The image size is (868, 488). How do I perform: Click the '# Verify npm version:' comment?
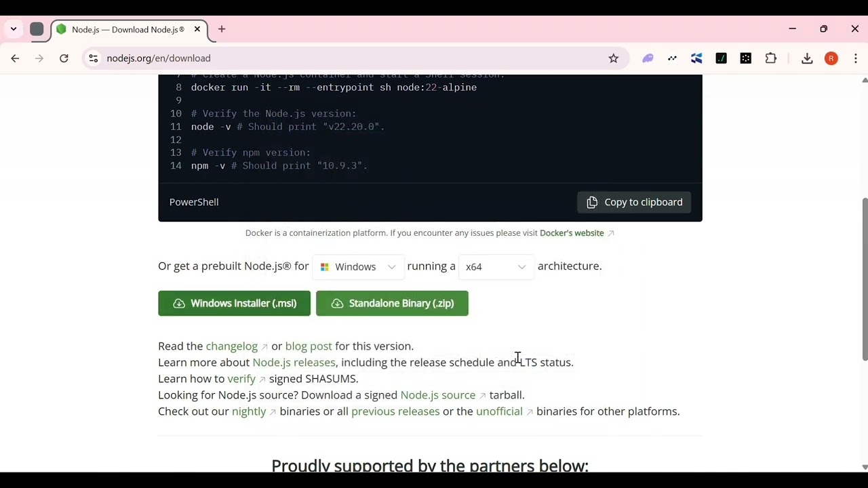tap(250, 153)
